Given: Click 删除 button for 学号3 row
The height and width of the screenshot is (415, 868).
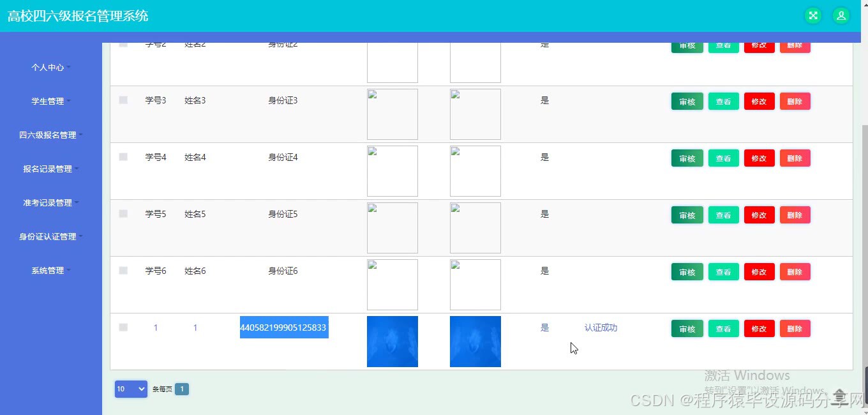Looking at the screenshot, I should coord(795,102).
